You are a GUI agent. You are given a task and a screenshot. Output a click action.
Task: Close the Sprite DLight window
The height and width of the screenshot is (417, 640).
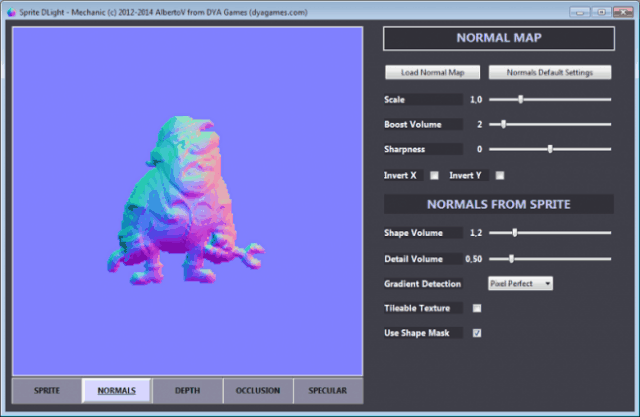622,11
